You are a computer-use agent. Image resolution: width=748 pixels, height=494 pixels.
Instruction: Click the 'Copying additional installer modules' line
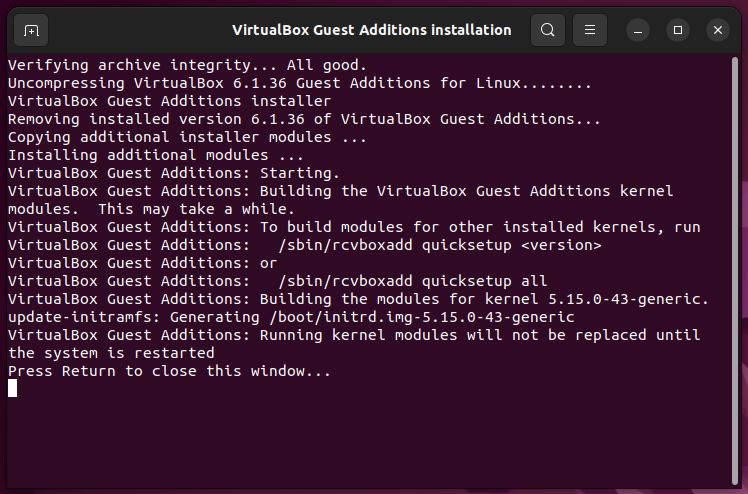[187, 137]
